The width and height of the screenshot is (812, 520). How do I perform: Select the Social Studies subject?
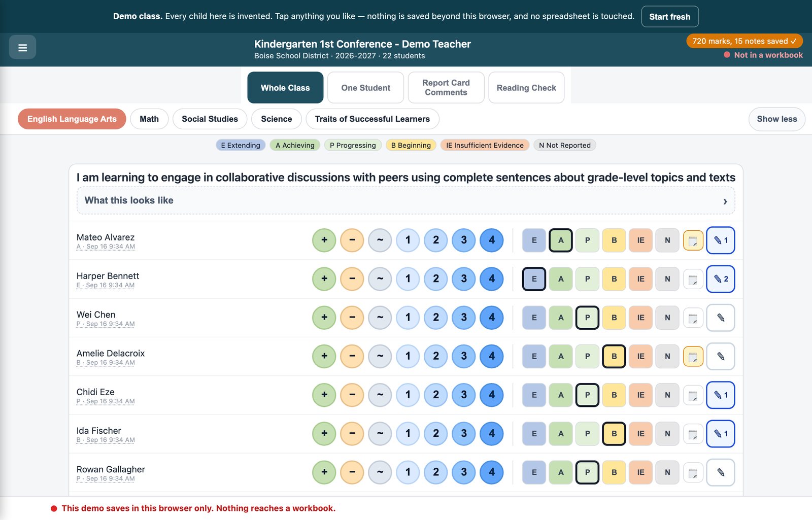click(210, 119)
